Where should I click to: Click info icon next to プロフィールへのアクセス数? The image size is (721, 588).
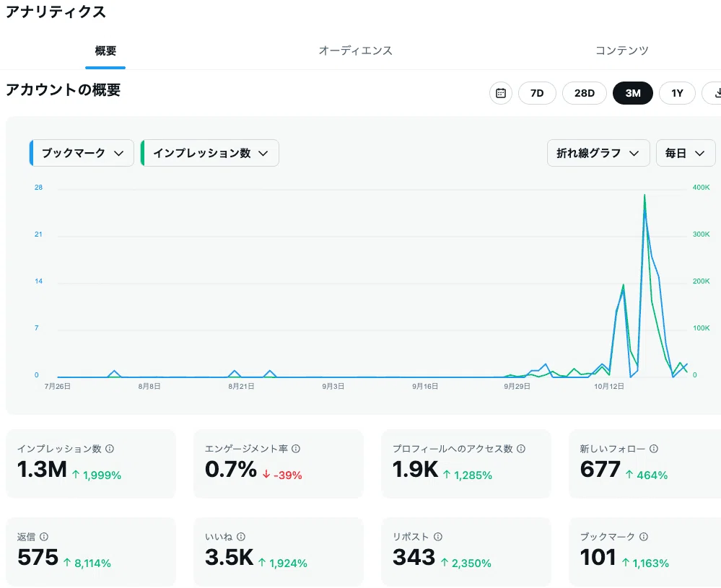tap(521, 449)
